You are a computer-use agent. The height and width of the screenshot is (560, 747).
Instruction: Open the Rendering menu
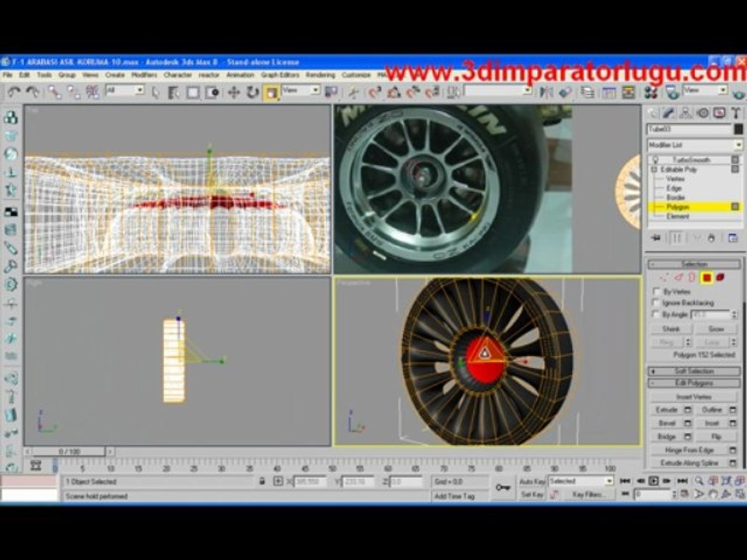click(x=320, y=75)
